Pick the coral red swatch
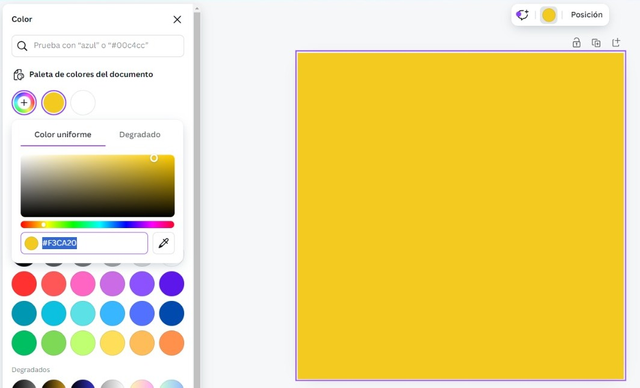This screenshot has width=640, height=388. click(54, 284)
